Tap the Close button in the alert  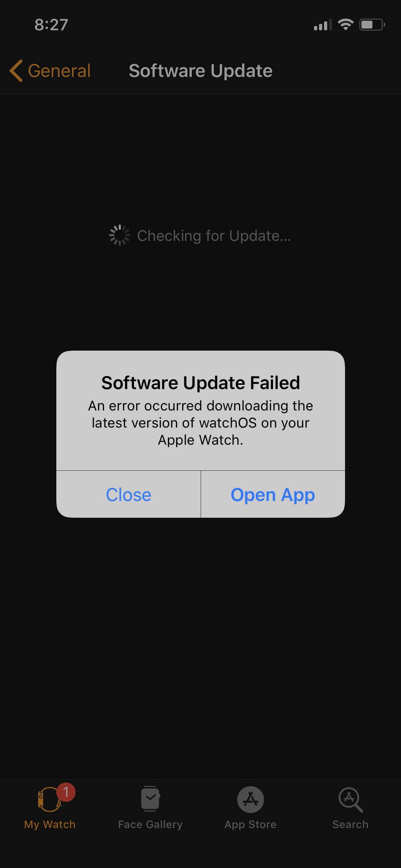tap(129, 495)
